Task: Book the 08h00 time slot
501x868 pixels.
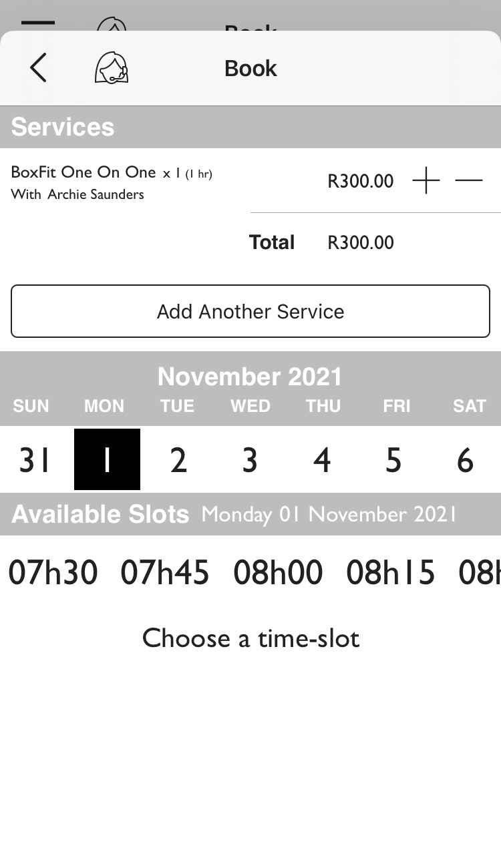Action: pos(278,573)
